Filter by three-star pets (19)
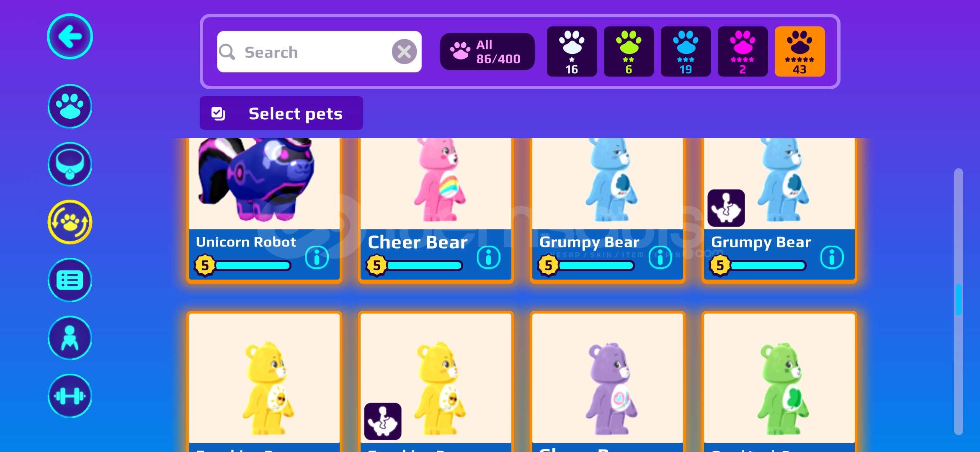This screenshot has height=452, width=980. 686,51
